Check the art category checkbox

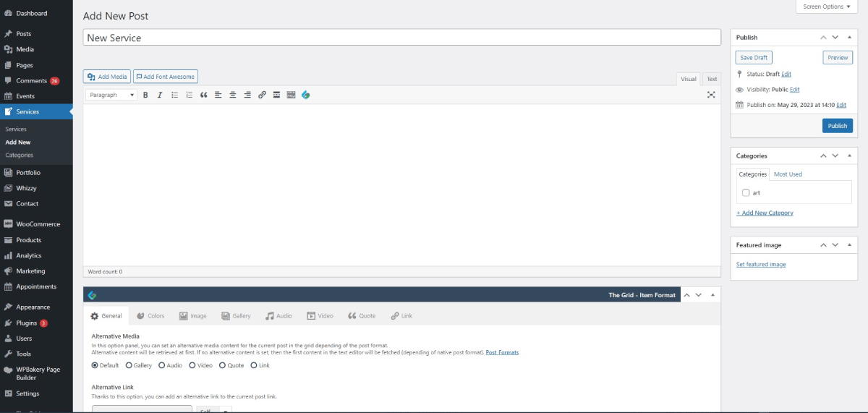pyautogui.click(x=746, y=193)
